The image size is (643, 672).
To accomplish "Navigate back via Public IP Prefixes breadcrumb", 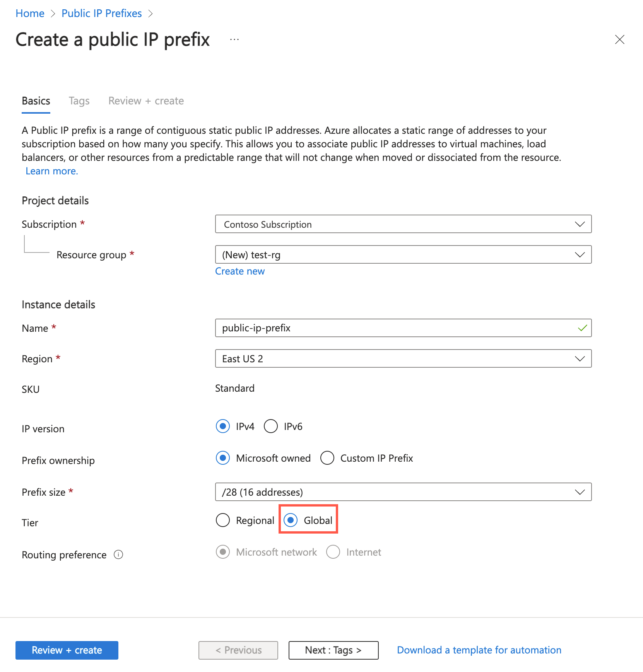I will coord(101,13).
